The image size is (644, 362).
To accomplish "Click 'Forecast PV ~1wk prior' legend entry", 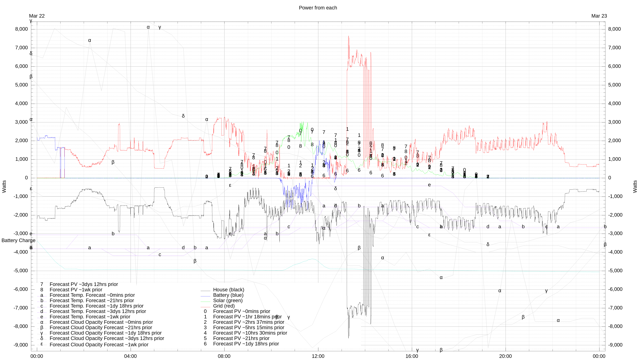I will click(x=76, y=290).
